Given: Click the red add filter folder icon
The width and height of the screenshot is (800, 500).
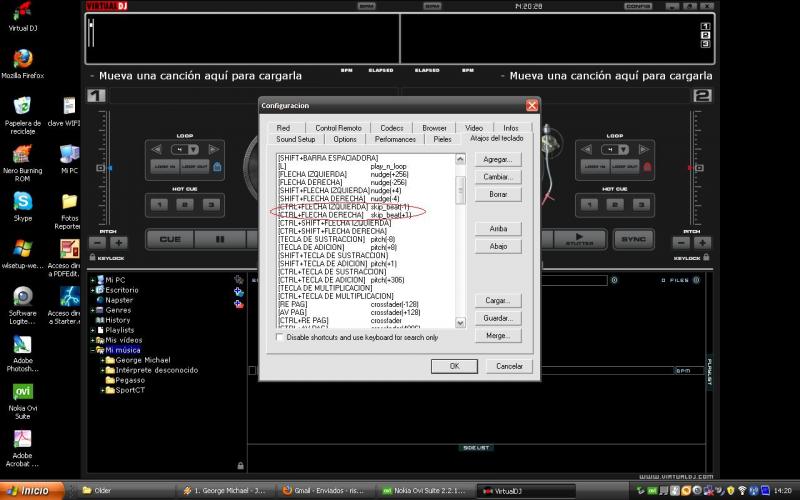Looking at the screenshot, I should (238, 304).
